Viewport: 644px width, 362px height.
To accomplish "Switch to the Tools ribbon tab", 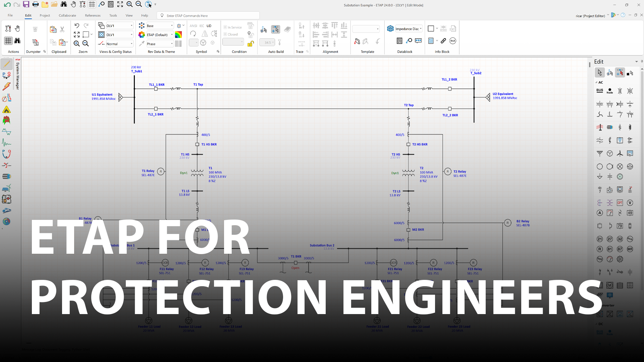I will 113,15.
